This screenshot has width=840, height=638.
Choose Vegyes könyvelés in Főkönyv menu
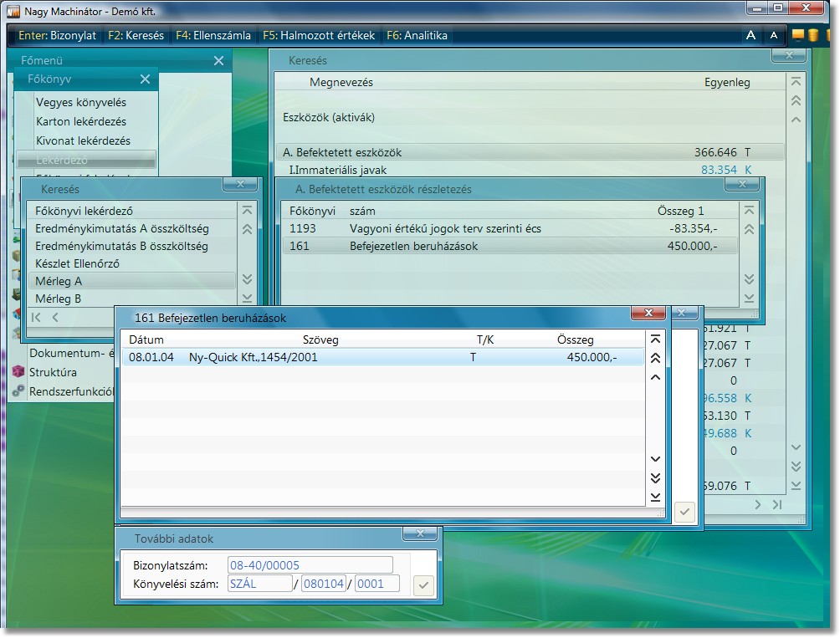coord(81,102)
